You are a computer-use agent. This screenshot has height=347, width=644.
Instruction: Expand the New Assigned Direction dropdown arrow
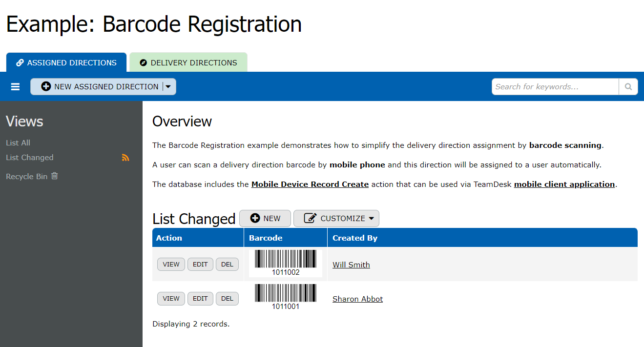click(168, 87)
